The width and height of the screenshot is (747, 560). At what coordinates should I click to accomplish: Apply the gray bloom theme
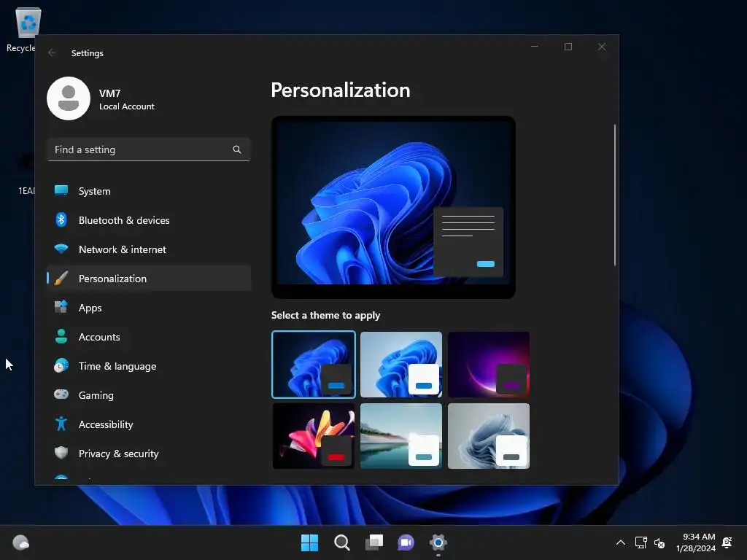[x=489, y=436]
